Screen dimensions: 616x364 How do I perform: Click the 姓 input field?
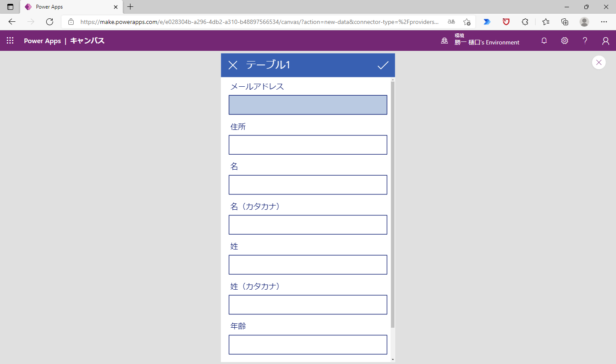[308, 264]
